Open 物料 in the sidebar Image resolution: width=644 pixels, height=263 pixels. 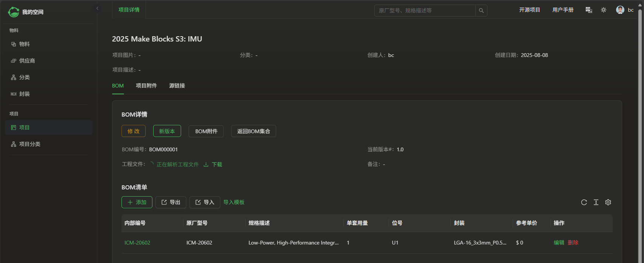click(25, 44)
